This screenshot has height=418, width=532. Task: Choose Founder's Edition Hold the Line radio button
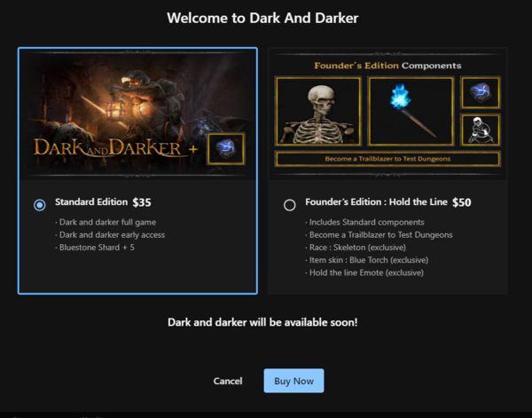tap(290, 205)
